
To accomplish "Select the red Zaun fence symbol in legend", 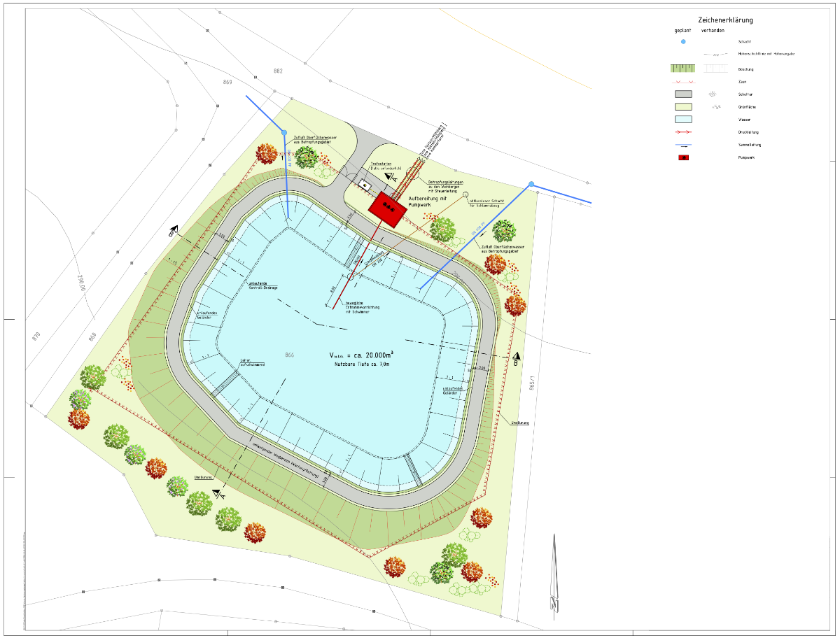I will coord(683,82).
